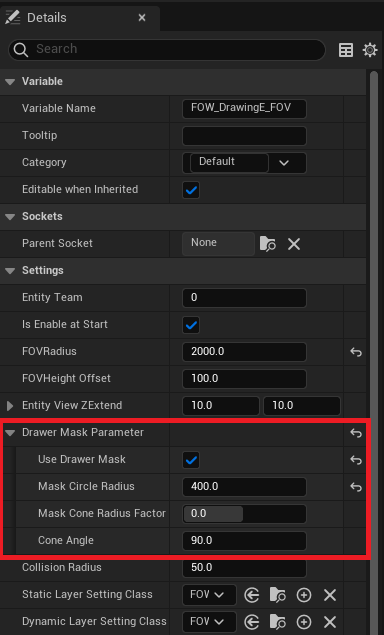Open Details panel settings gear
This screenshot has width=384, height=635.
370,50
